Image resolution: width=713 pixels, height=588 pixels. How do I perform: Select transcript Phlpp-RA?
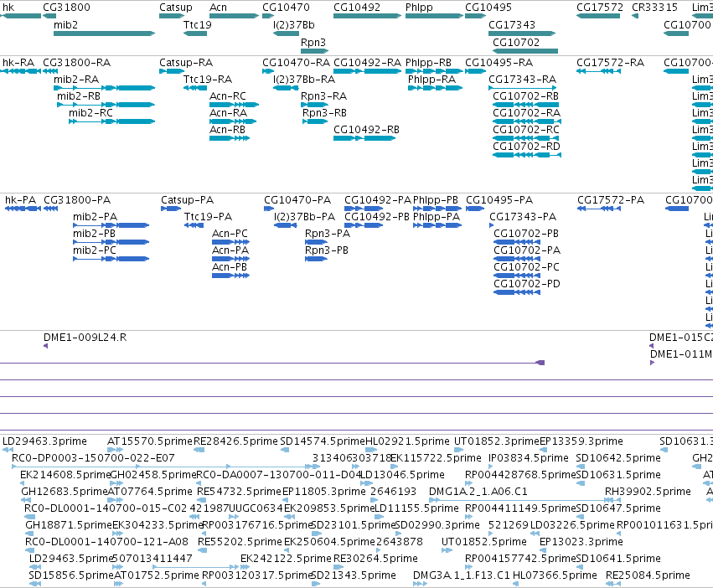(x=435, y=88)
